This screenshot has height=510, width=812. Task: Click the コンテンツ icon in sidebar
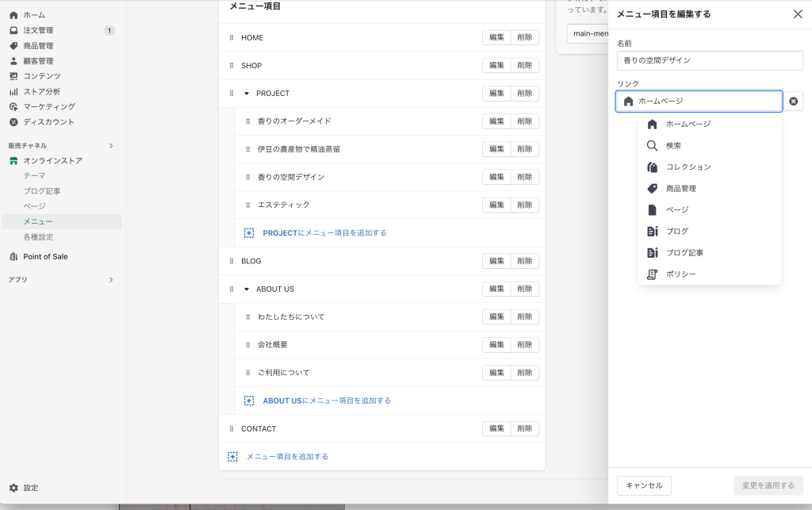[x=13, y=76]
